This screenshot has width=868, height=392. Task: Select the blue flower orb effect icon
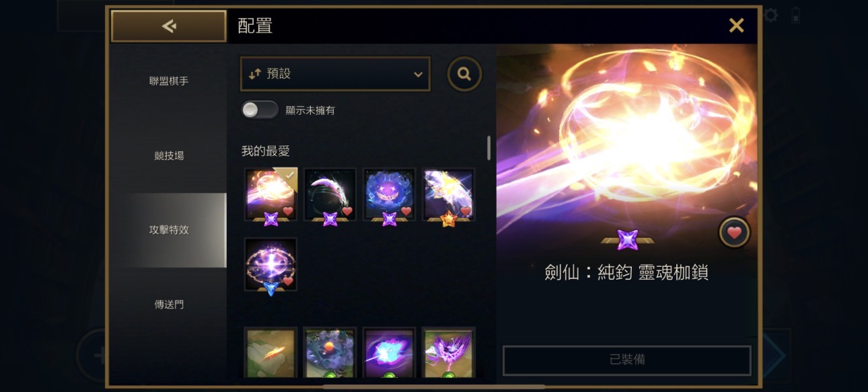(x=389, y=194)
